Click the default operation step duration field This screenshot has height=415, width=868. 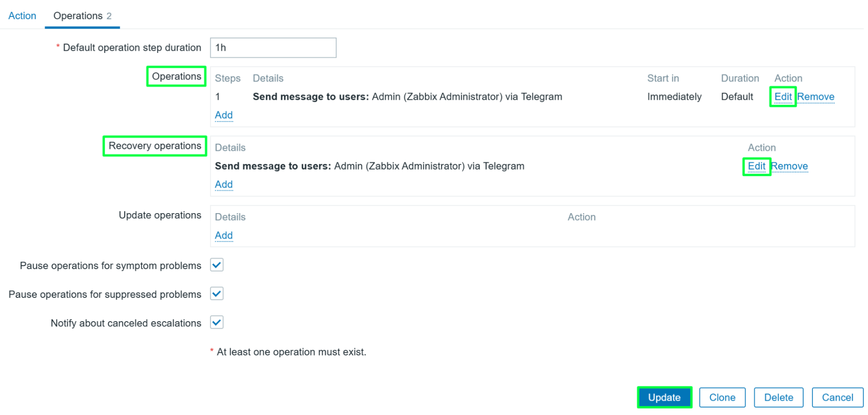[273, 48]
